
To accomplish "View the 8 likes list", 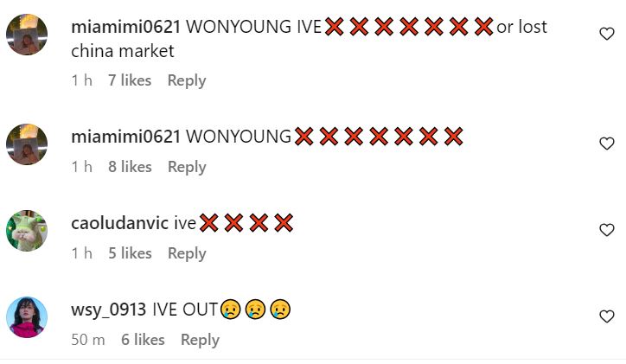I will click(x=130, y=167).
